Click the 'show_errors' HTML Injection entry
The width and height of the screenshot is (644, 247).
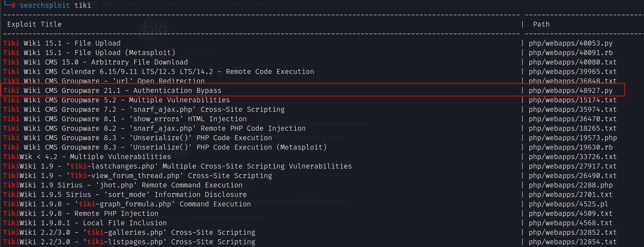point(125,119)
